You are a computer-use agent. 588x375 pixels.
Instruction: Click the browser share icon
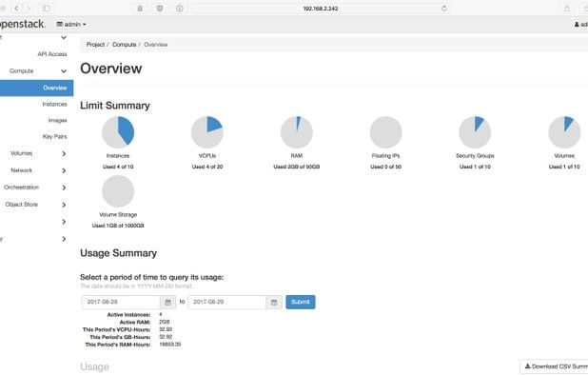click(567, 9)
